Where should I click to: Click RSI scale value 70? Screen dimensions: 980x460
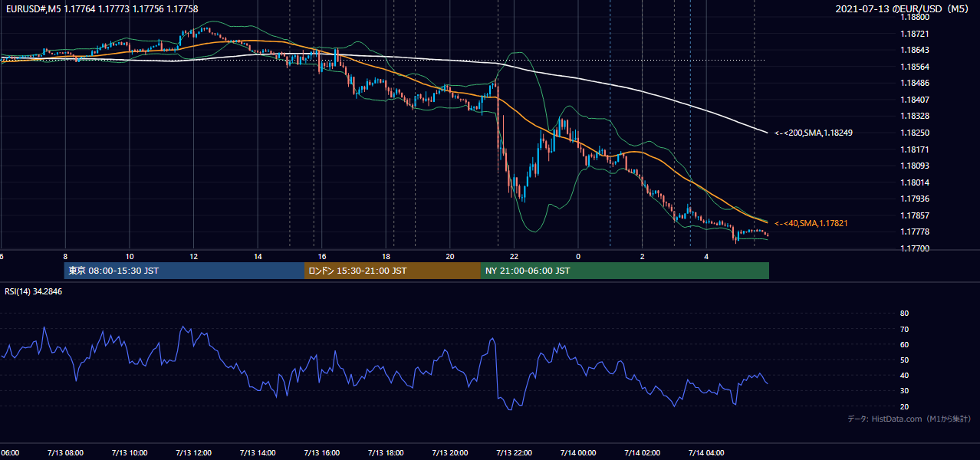(904, 329)
